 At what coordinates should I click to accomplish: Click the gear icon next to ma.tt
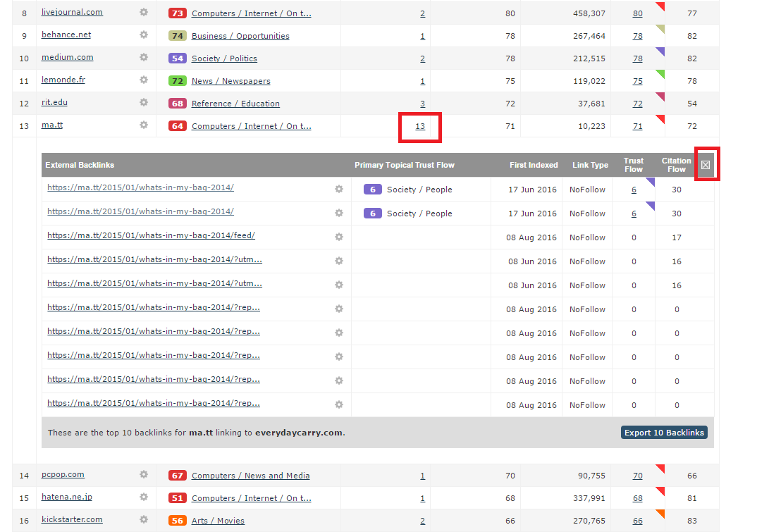pyautogui.click(x=144, y=125)
